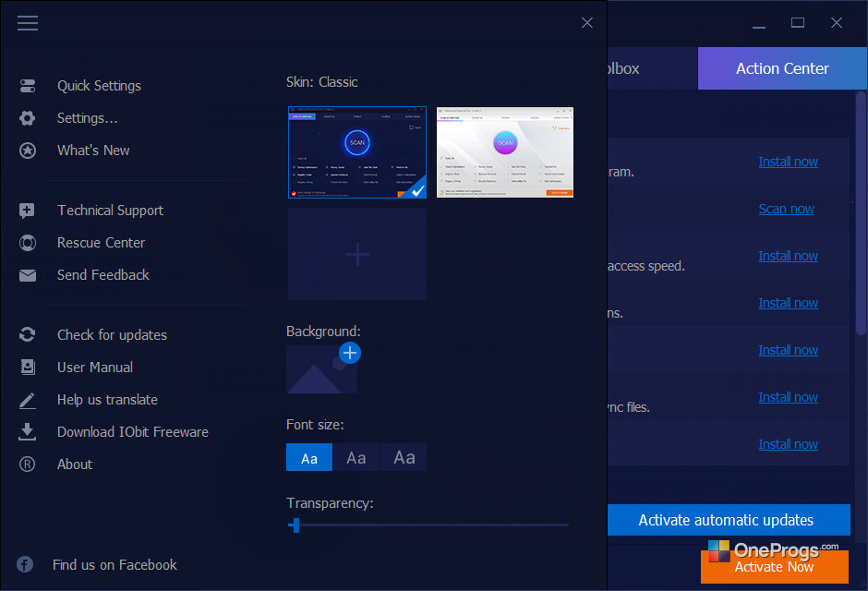The width and height of the screenshot is (868, 591).
Task: Open the About menu entry
Action: coord(75,464)
